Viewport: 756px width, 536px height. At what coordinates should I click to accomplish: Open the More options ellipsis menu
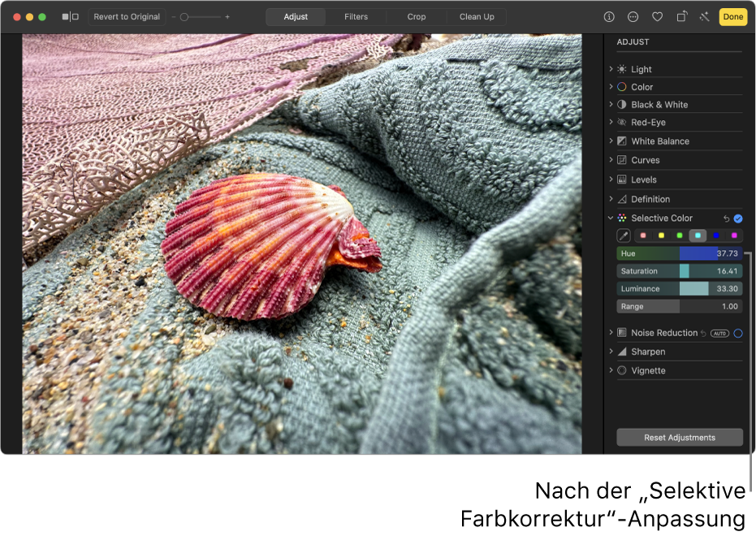(633, 16)
